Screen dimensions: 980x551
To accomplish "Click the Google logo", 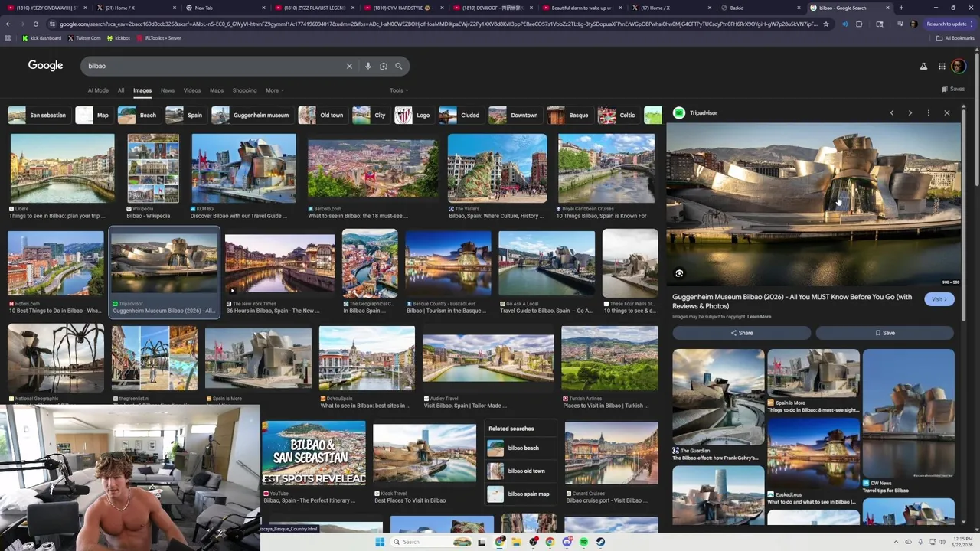I will (x=46, y=66).
